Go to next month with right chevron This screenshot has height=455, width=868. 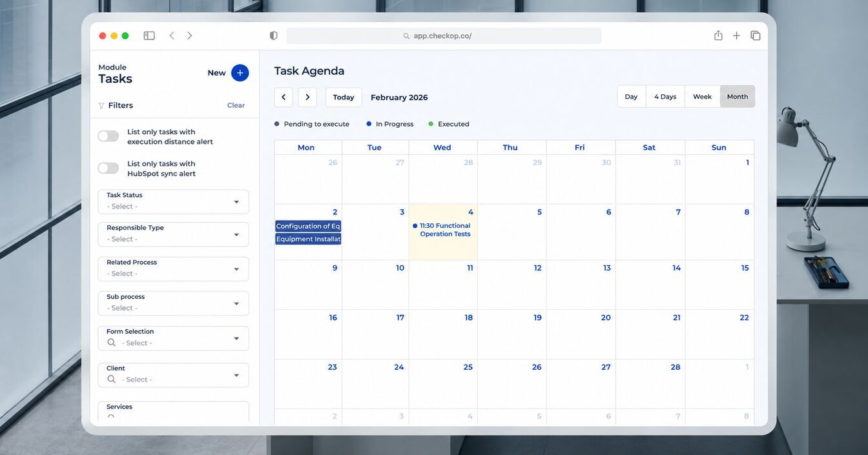(x=307, y=97)
